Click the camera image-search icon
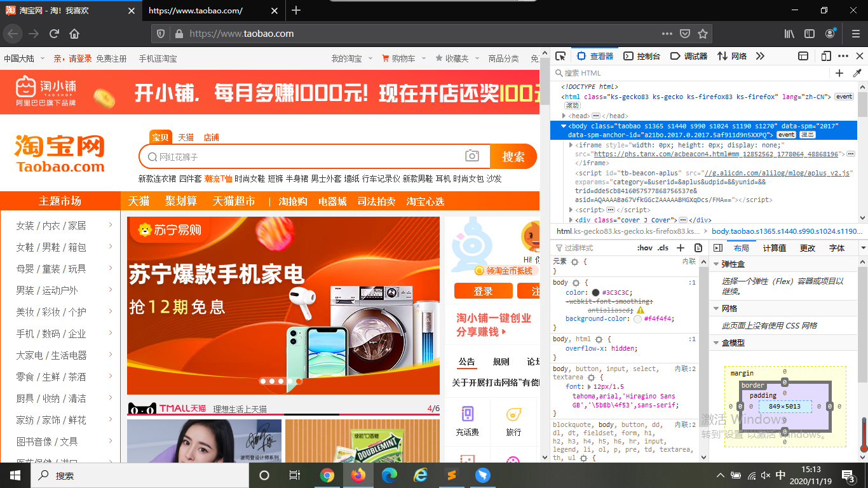This screenshot has height=488, width=868. click(x=471, y=156)
